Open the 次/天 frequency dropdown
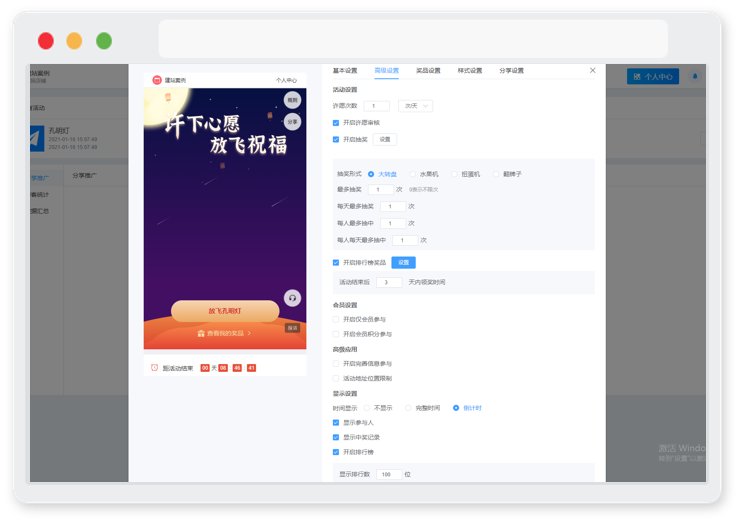Screen dimensions: 740x520 pyautogui.click(x=415, y=106)
